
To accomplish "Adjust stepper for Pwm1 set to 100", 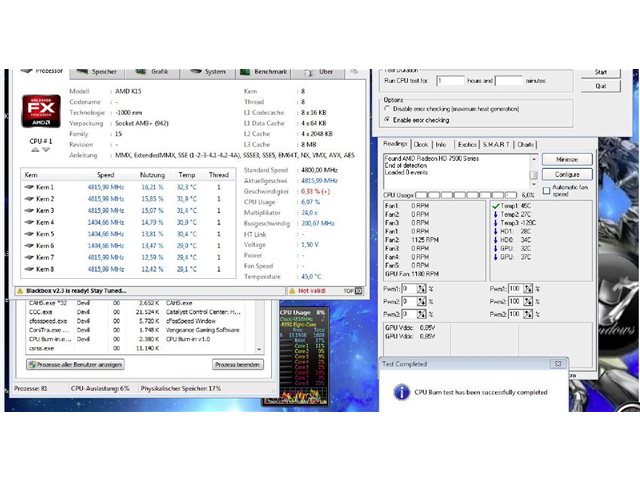I will (528, 289).
